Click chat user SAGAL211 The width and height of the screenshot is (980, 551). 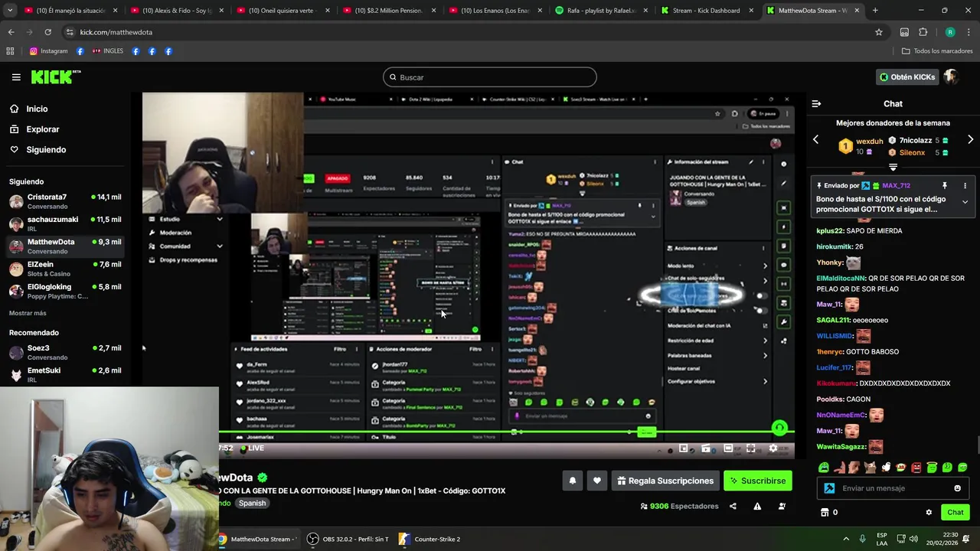coord(834,320)
